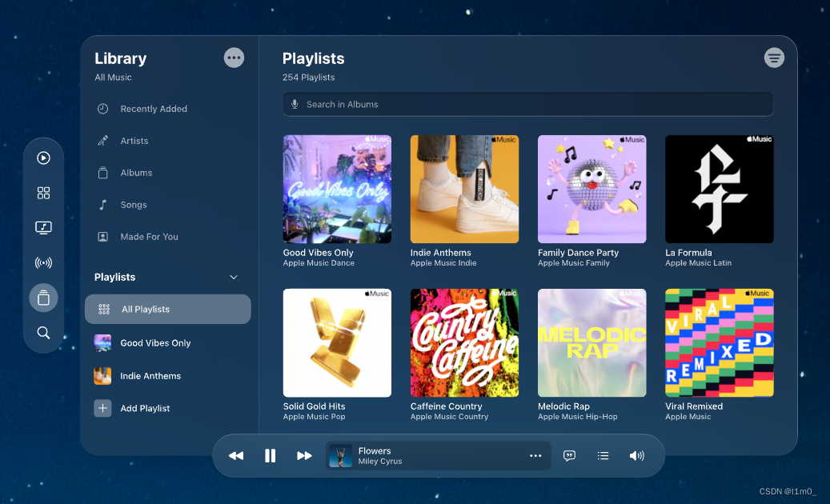
Task: Click the Library panel heading
Action: pyautogui.click(x=121, y=58)
